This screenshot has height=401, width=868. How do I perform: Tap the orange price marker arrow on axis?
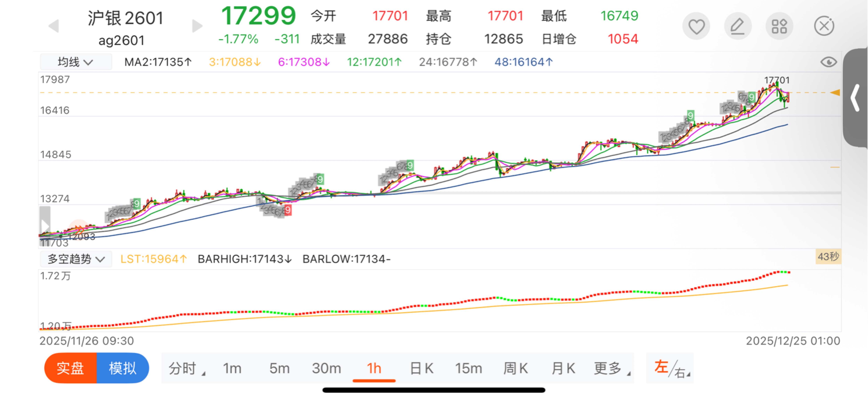(x=835, y=92)
